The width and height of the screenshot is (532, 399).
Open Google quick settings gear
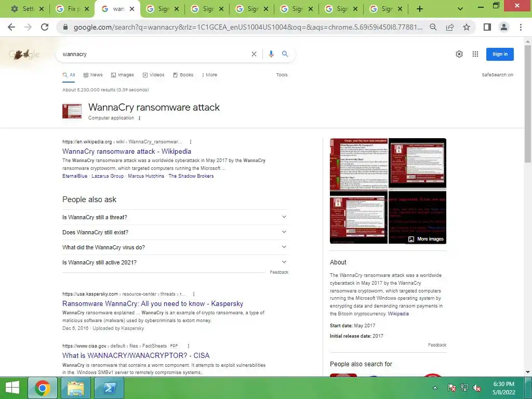pyautogui.click(x=459, y=54)
